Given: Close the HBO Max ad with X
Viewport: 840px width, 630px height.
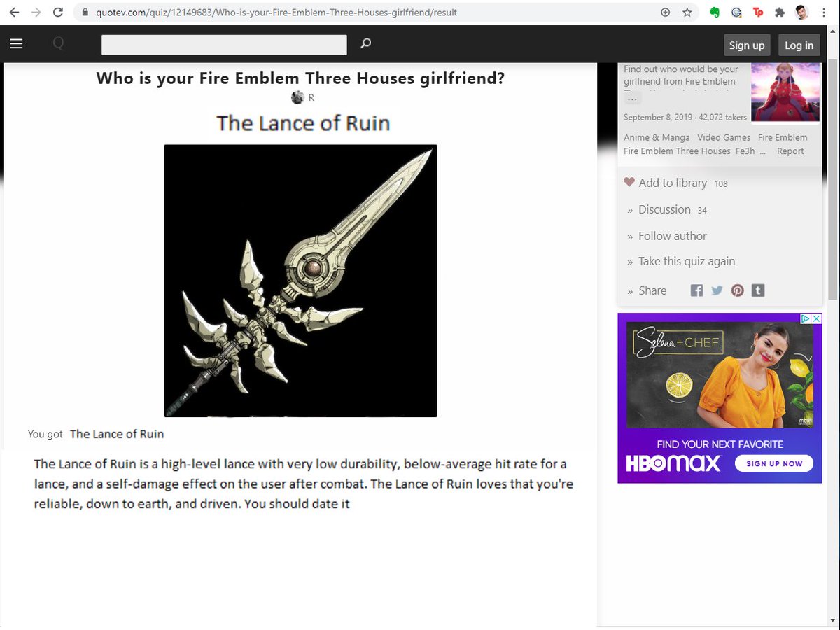Looking at the screenshot, I should (x=816, y=318).
